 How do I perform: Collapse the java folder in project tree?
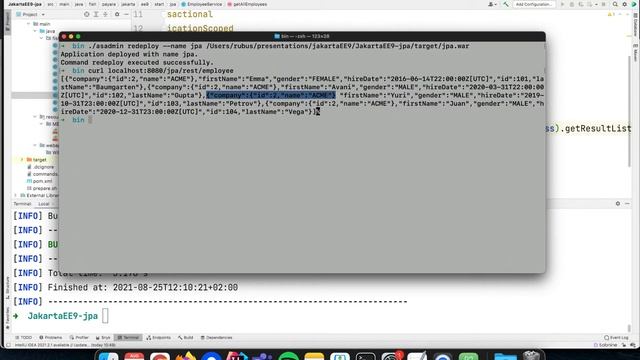click(35, 31)
